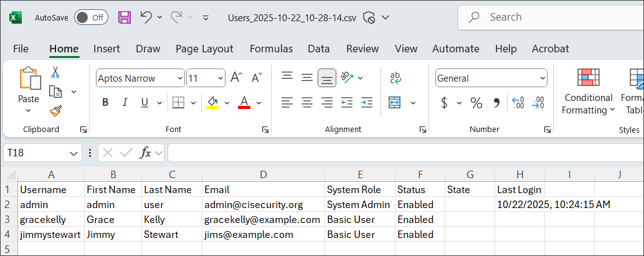Image resolution: width=644 pixels, height=256 pixels.
Task: Click the Undo arrow icon
Action: pos(146,17)
